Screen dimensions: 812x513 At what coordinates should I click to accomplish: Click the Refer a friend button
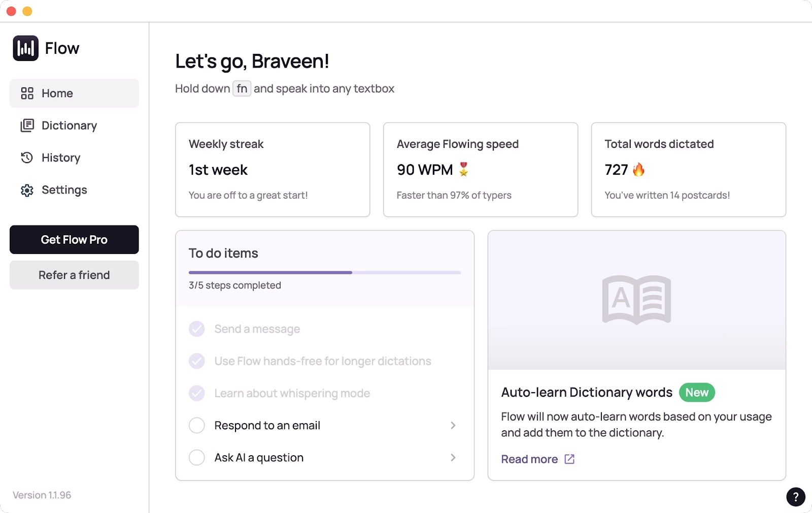pos(74,275)
